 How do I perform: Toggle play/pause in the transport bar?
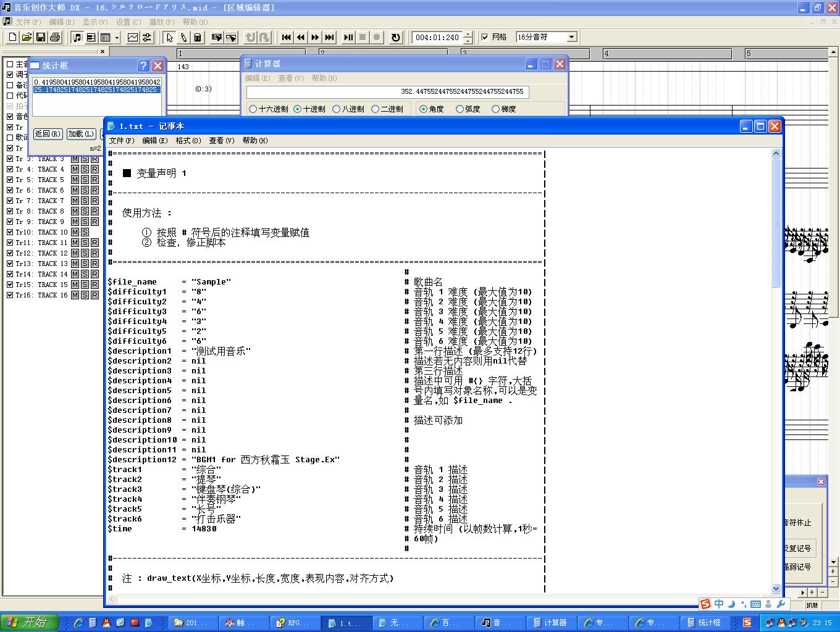click(348, 38)
